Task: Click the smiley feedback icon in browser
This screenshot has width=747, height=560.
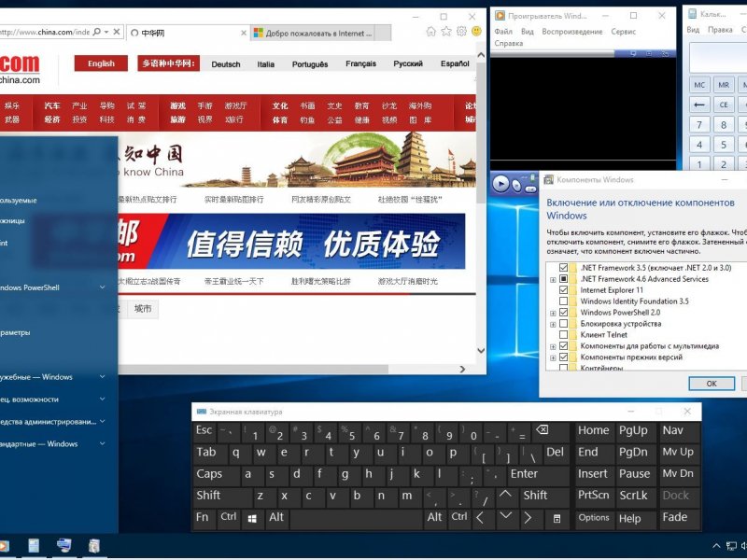Action: (x=476, y=32)
